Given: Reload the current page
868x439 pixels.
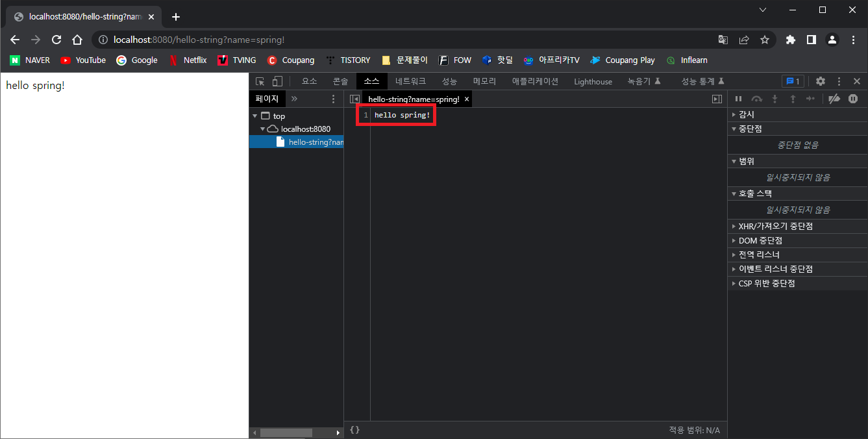Looking at the screenshot, I should click(x=56, y=40).
